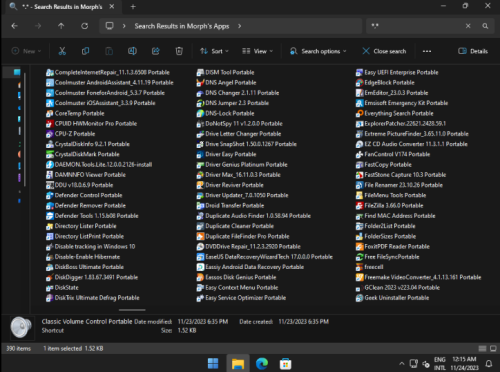Select the EdgeBlock Portable icon
Screen dimensions: 500x372
click(359, 83)
